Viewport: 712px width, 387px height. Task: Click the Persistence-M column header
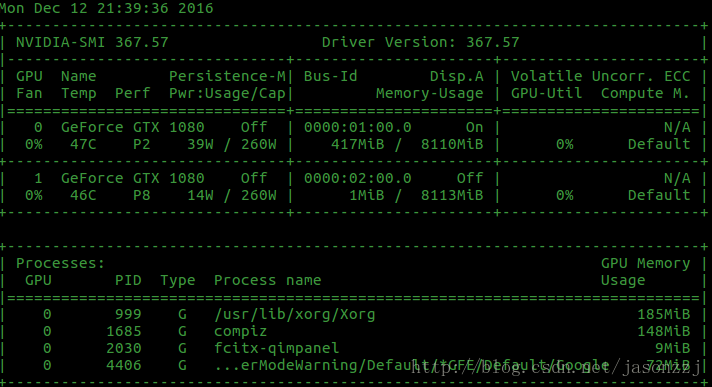(227, 76)
